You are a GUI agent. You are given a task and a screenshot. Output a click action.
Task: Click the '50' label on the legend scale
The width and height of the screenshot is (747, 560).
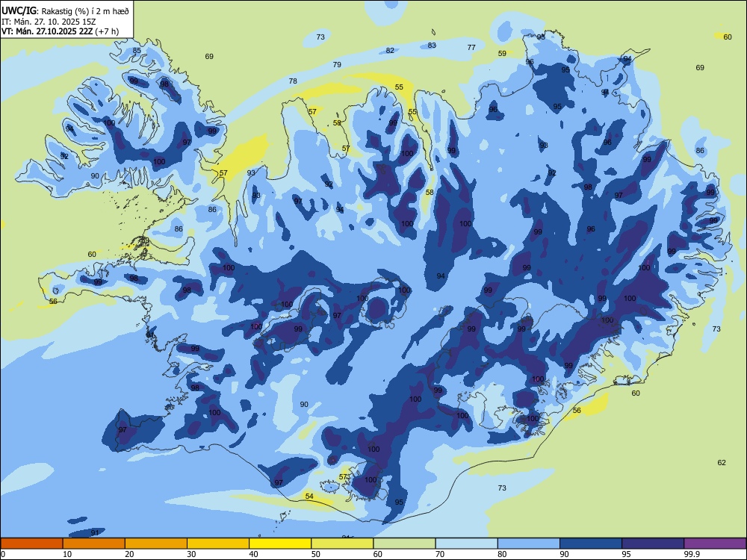(x=315, y=554)
